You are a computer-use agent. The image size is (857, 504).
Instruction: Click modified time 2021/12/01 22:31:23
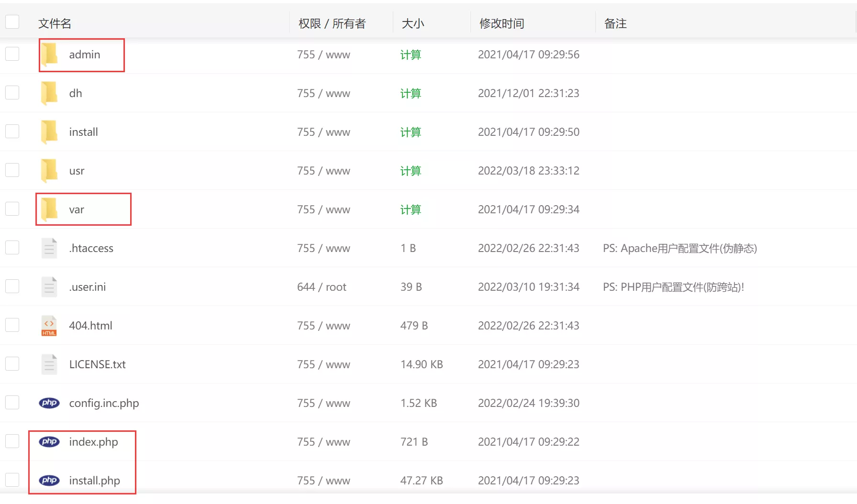pos(529,93)
